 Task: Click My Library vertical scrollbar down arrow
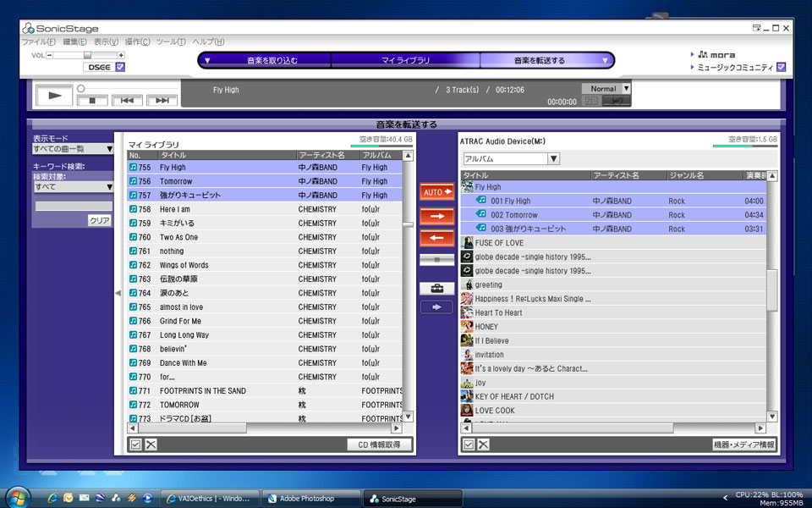[408, 417]
